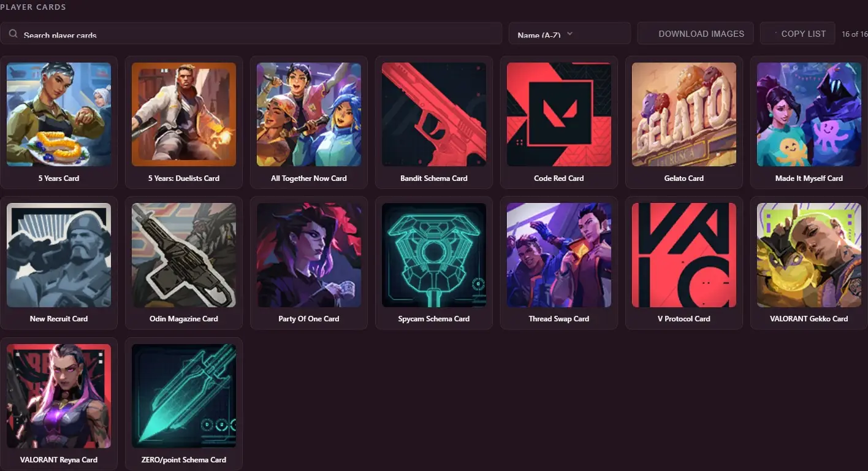Viewport: 868px width, 471px height.
Task: Click the "Thread Swap Card" label
Action: (x=559, y=319)
